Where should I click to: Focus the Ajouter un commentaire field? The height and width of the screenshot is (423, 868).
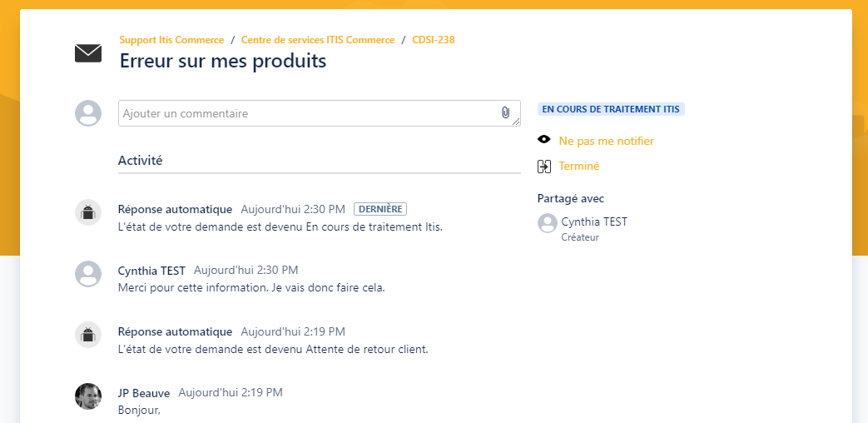click(320, 113)
